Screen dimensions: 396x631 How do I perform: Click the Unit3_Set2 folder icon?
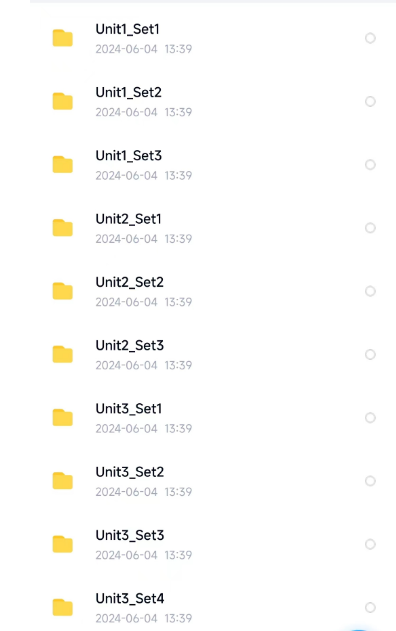pos(62,480)
